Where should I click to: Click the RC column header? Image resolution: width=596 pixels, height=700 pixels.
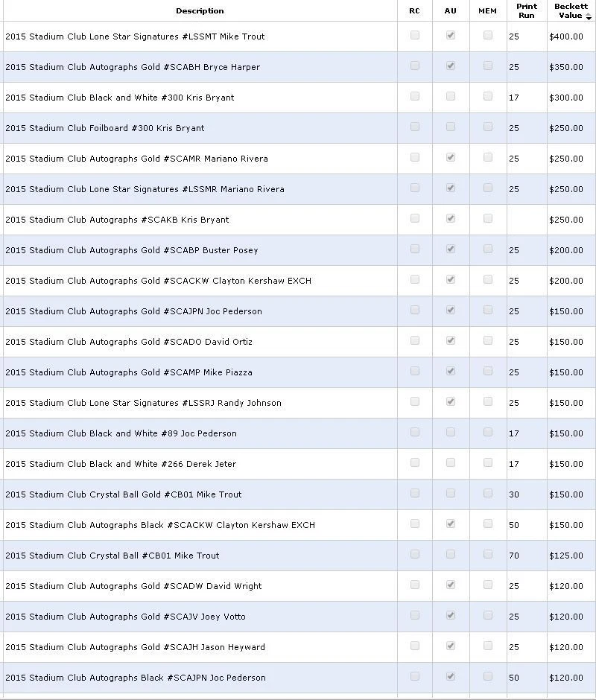[x=415, y=10]
